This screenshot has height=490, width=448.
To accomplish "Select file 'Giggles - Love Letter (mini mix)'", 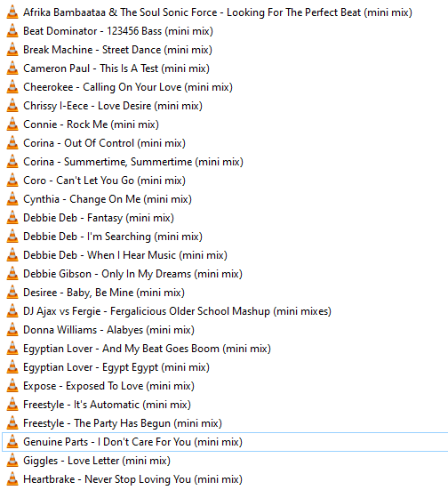I will click(97, 461).
